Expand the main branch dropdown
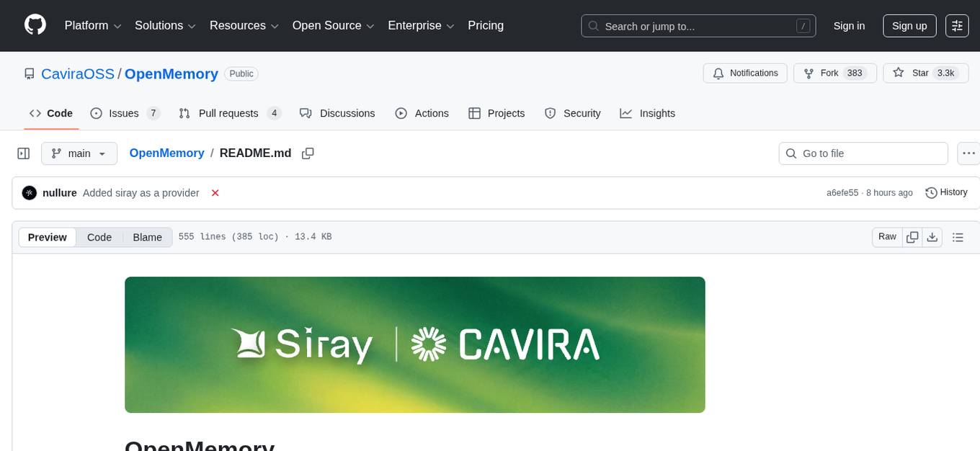 pyautogui.click(x=79, y=153)
